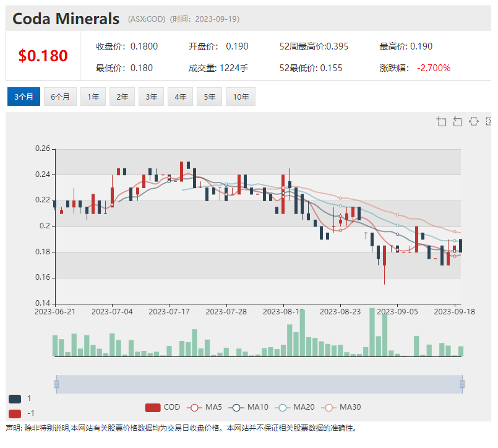Choose the 5年 time period
Screen dimensions: 498x448
click(210, 97)
